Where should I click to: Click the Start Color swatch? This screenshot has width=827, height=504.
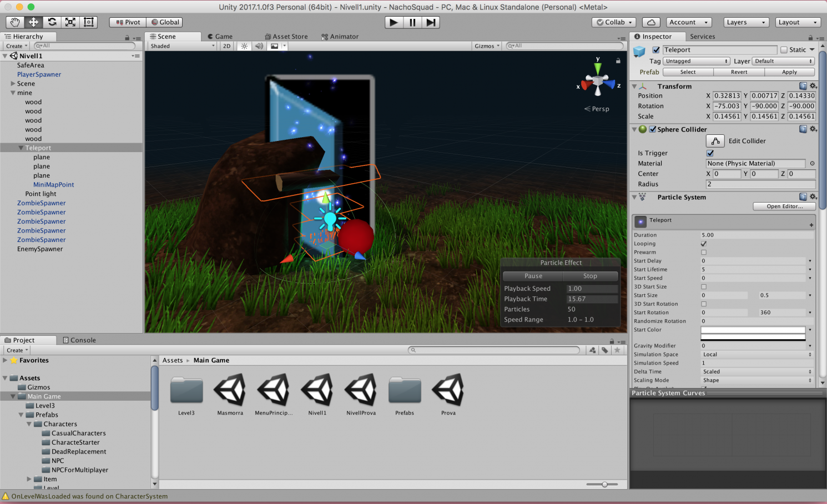click(x=753, y=330)
